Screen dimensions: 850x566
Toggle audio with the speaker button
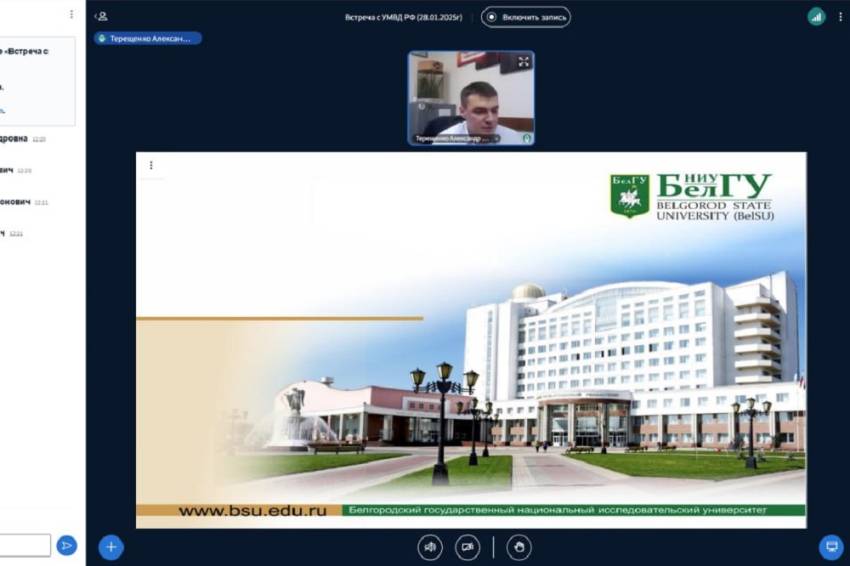point(430,547)
